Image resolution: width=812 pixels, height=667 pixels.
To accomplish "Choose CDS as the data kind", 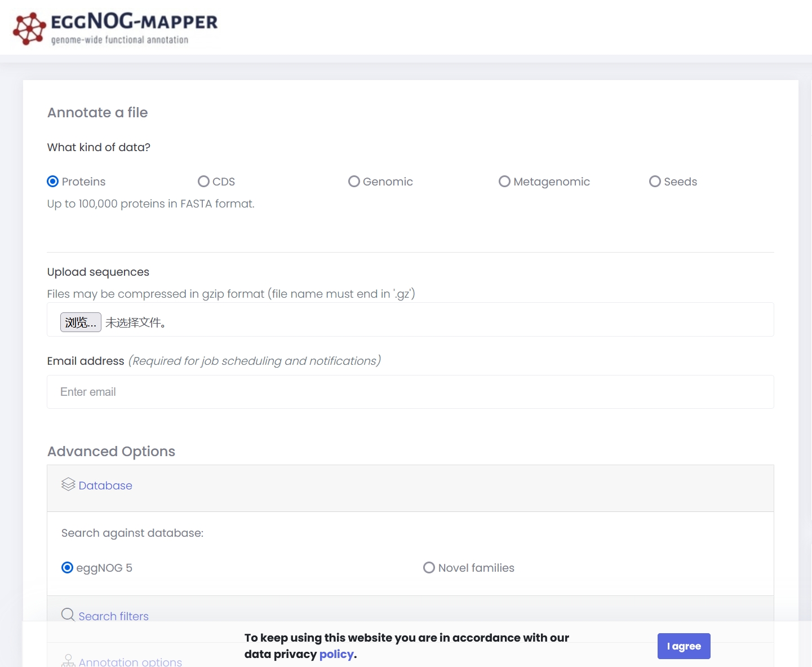I will pyautogui.click(x=203, y=182).
